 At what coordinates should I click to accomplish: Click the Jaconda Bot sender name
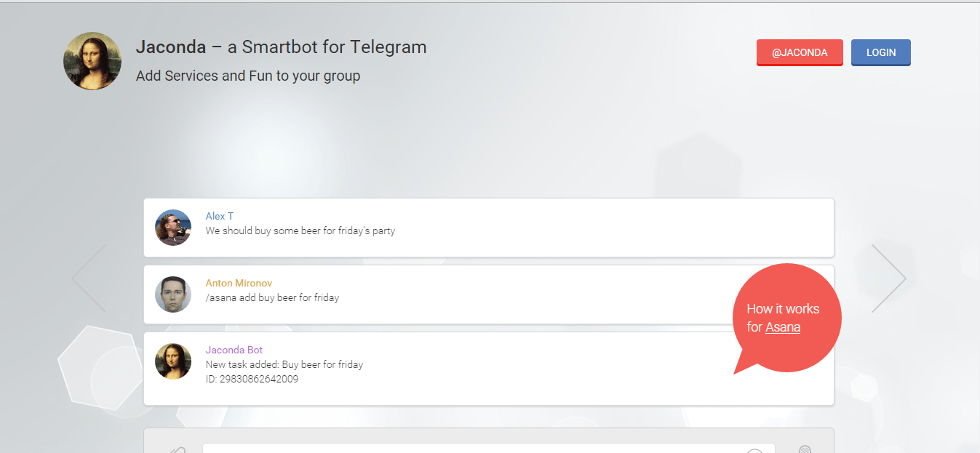point(234,350)
